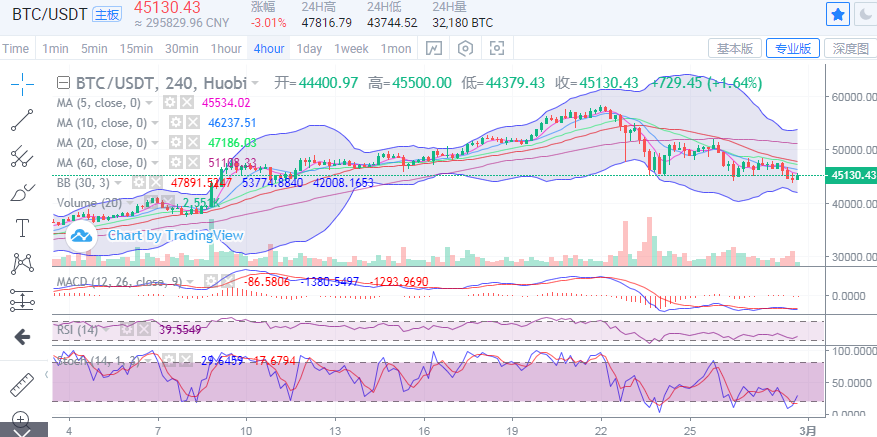
Task: Remove the Stoch indicator
Action: coord(188,361)
